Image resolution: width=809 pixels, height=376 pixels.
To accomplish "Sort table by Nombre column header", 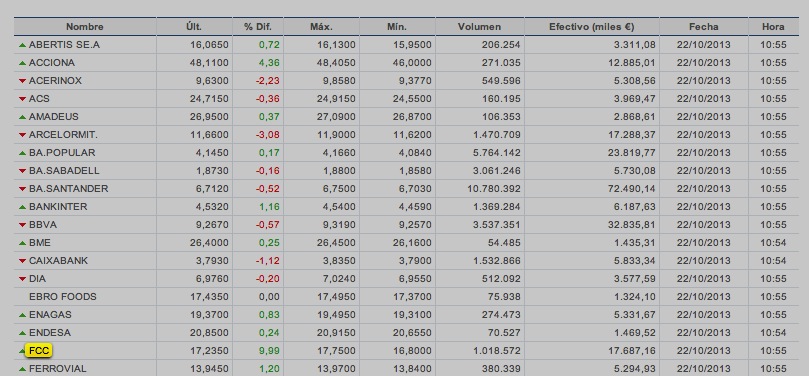I will pyautogui.click(x=85, y=27).
